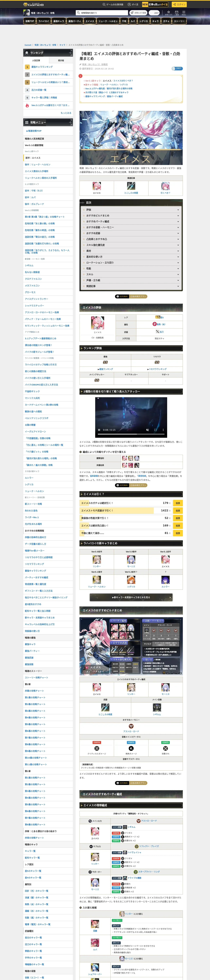
Task: Expand おすすめ音骸・ハーモニー contents row
Action: (131, 227)
